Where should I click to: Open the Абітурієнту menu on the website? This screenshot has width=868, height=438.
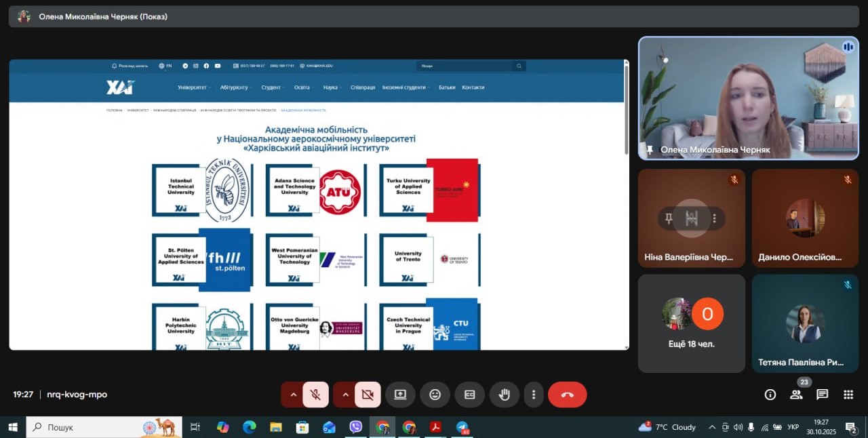(x=234, y=87)
